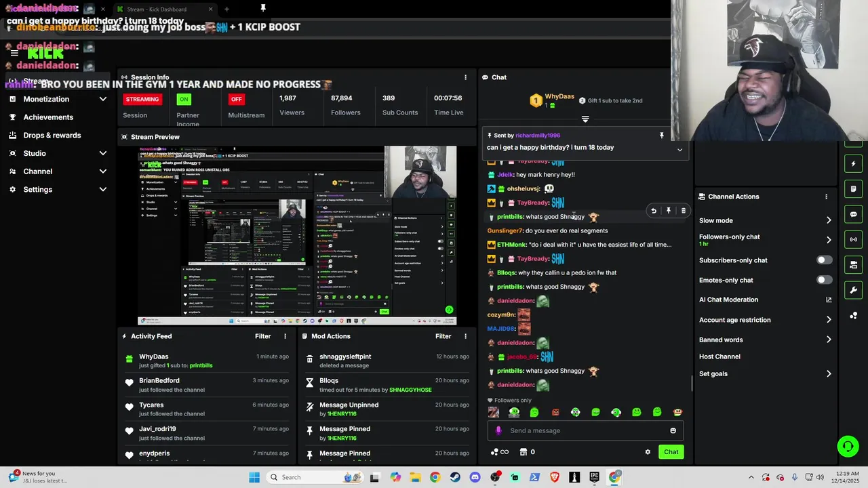The height and width of the screenshot is (488, 868).
Task: Open Session Info three-dot menu
Action: pyautogui.click(x=465, y=77)
